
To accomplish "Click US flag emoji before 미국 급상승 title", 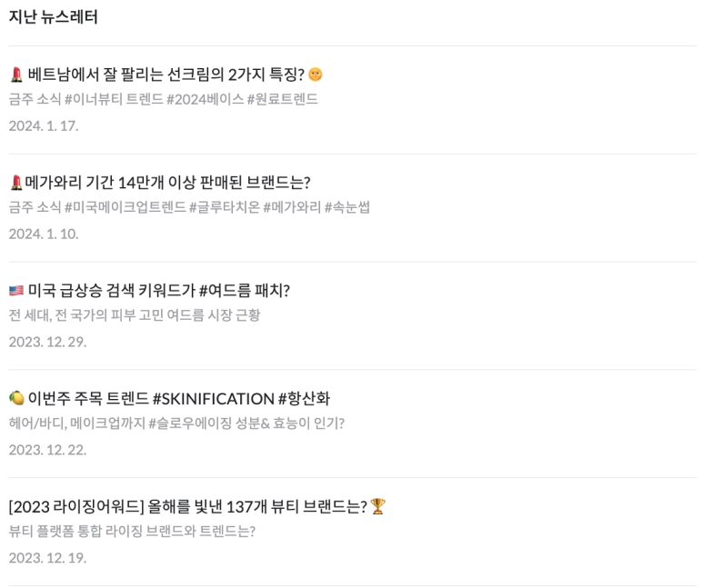I will (x=16, y=291).
